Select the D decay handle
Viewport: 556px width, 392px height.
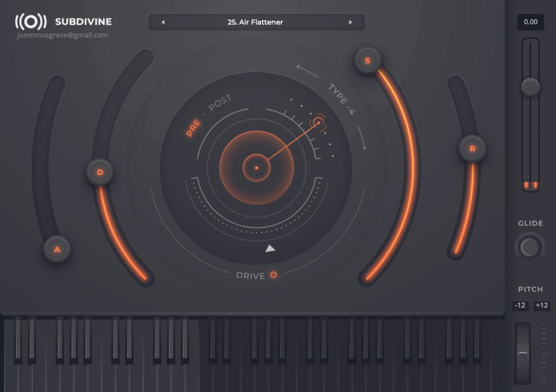pos(100,172)
